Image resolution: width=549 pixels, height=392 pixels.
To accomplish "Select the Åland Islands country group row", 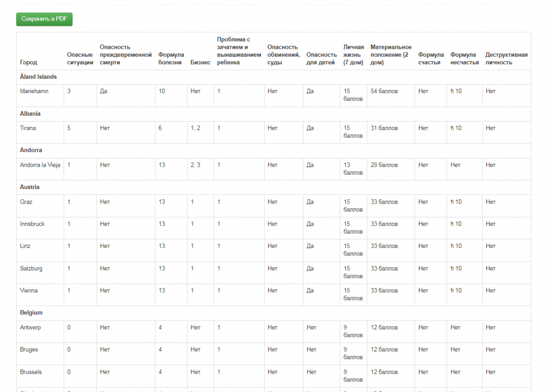I will tap(38, 77).
